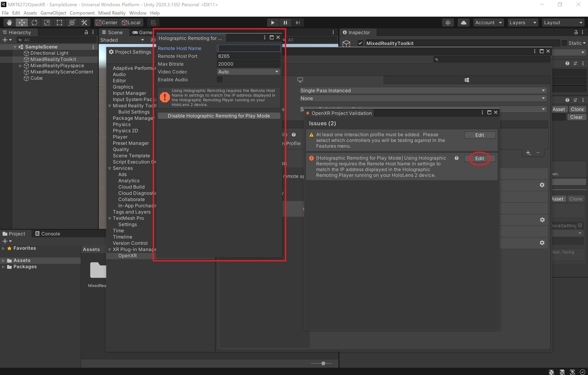Click Max Bitrate field
This screenshot has width=588, height=375.
249,64
